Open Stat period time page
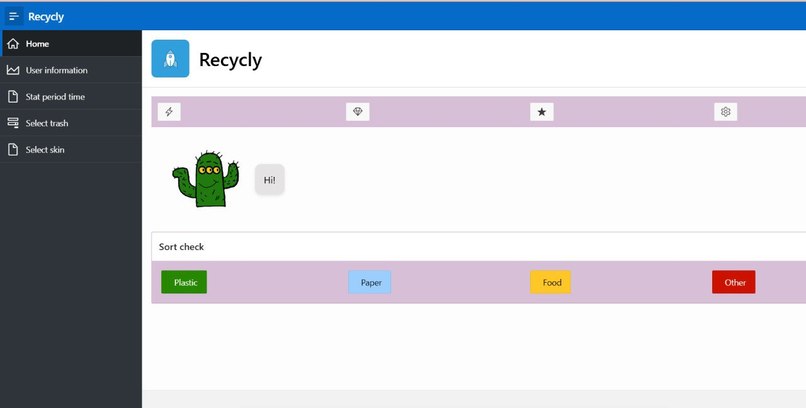The image size is (806, 408). pos(71,97)
